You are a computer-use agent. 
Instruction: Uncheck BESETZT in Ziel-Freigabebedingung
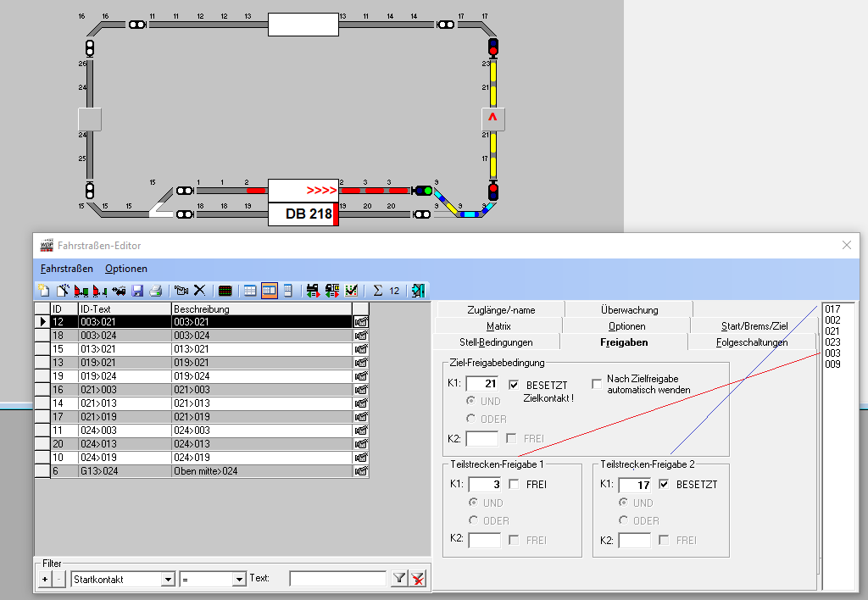[513, 385]
